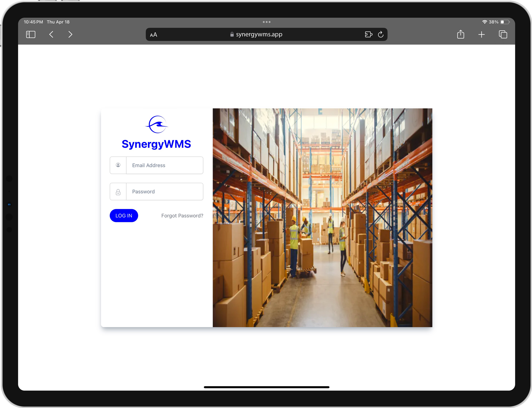Show tab overview icon

[503, 35]
